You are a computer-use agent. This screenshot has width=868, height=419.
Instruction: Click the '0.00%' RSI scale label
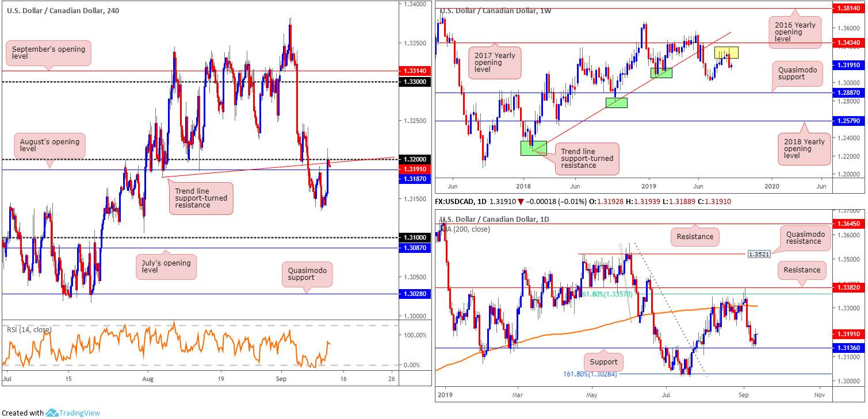[413, 365]
